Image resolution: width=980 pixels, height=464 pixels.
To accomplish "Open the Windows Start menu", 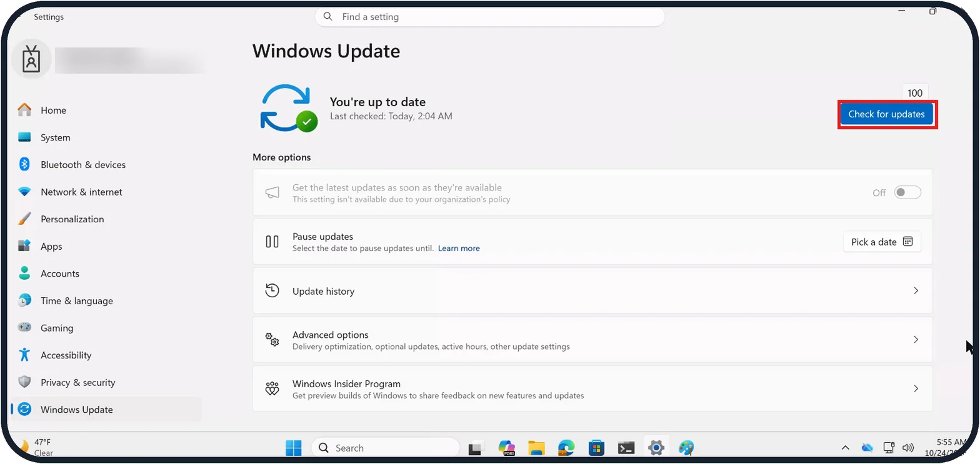I will [x=293, y=448].
